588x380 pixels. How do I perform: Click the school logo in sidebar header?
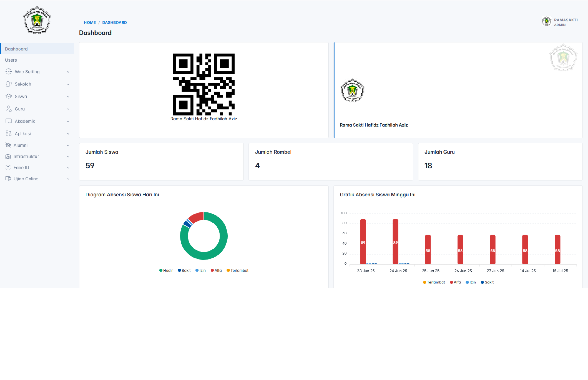(x=37, y=20)
